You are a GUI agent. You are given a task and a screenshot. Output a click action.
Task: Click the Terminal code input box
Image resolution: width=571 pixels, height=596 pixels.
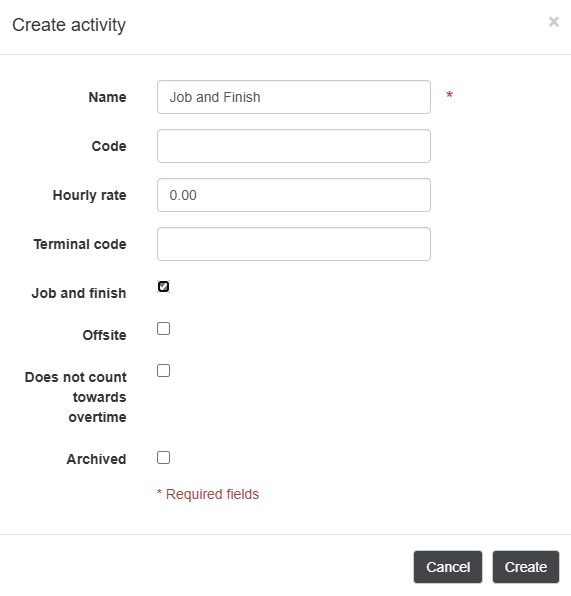click(294, 244)
